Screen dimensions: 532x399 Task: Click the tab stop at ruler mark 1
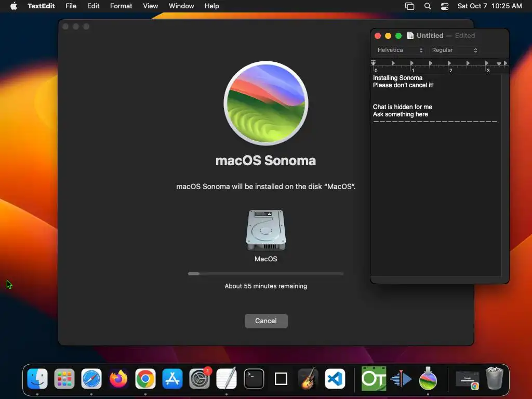[412, 63]
